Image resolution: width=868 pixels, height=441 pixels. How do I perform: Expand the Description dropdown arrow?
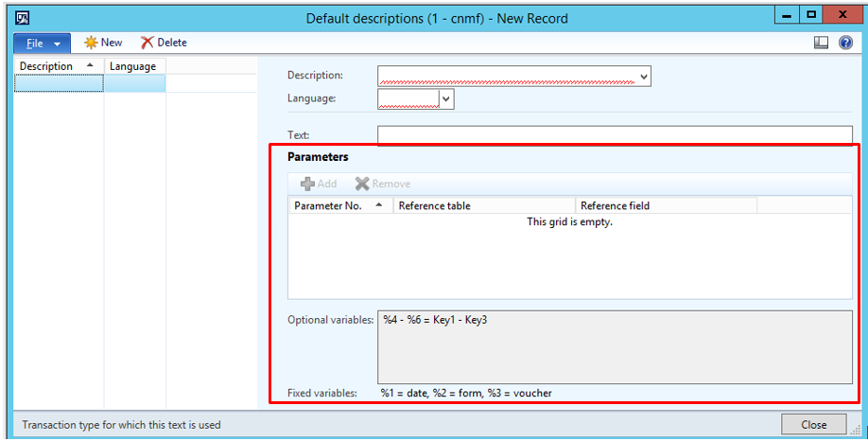point(644,76)
